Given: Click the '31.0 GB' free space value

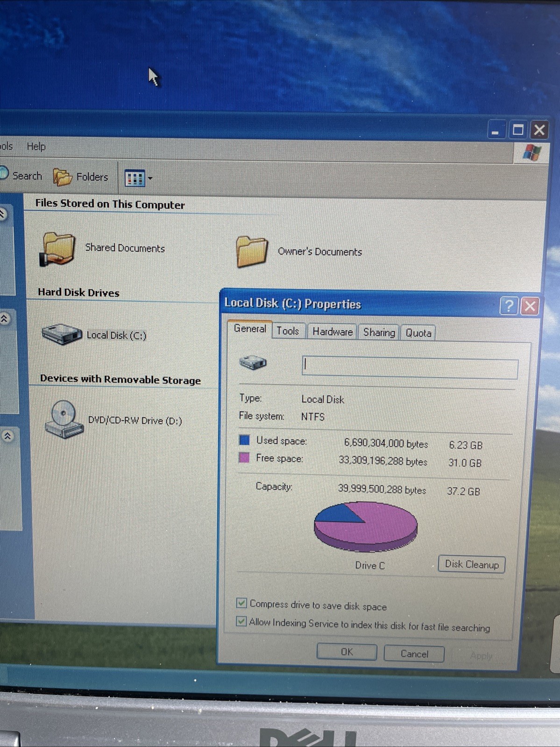Looking at the screenshot, I should (x=465, y=463).
